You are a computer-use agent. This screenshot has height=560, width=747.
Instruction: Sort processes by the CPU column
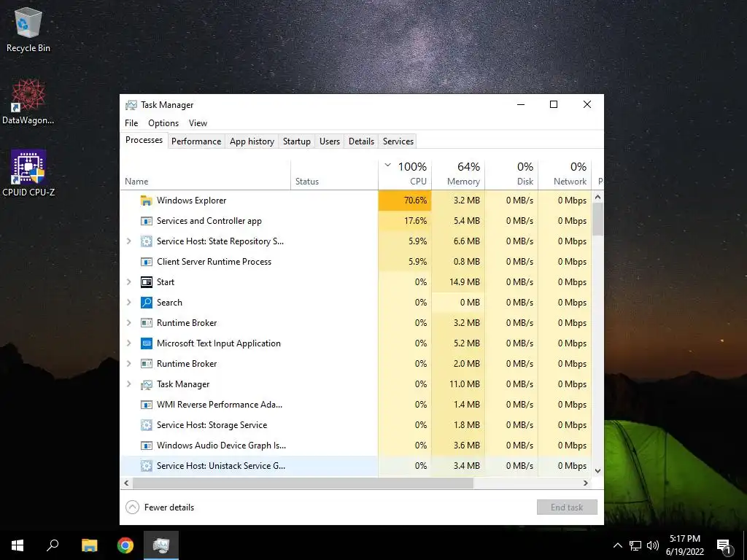coord(405,174)
